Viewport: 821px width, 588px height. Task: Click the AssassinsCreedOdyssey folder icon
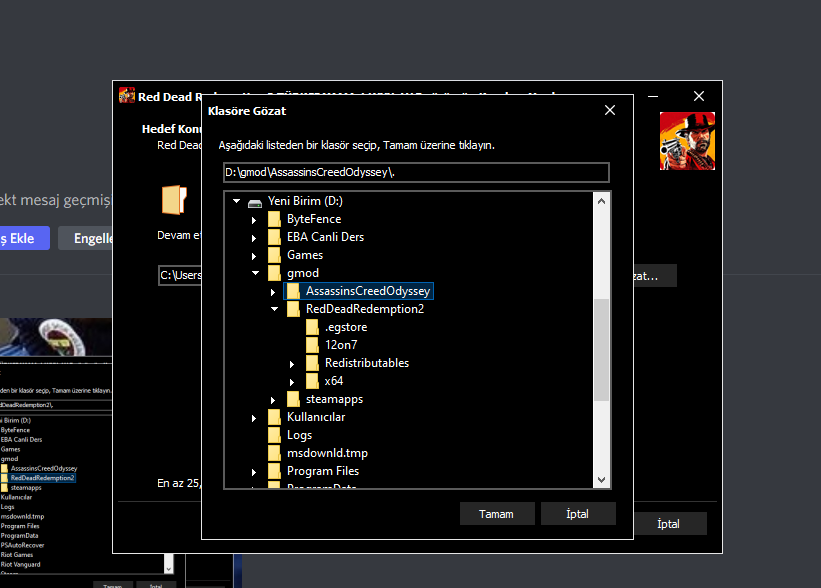293,291
